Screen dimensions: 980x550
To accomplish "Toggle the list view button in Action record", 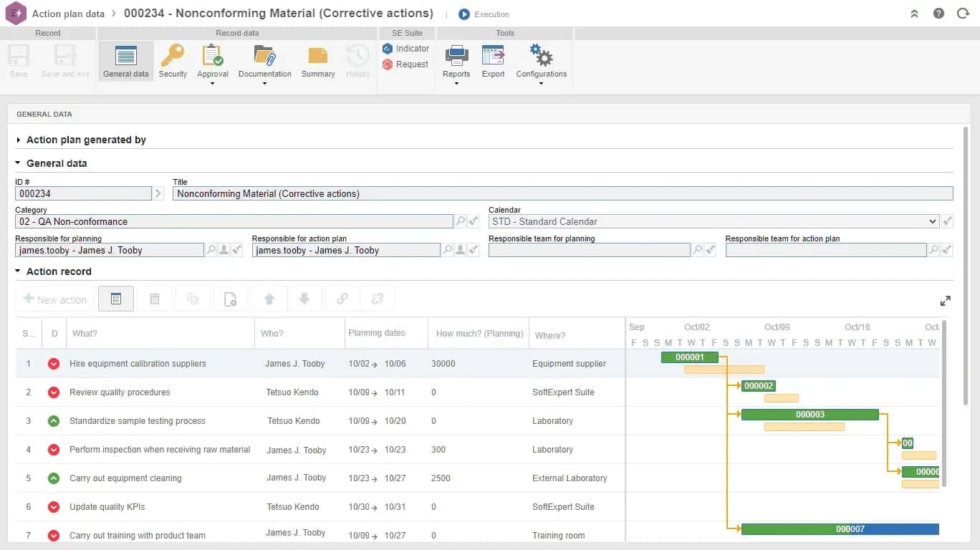I will [116, 299].
